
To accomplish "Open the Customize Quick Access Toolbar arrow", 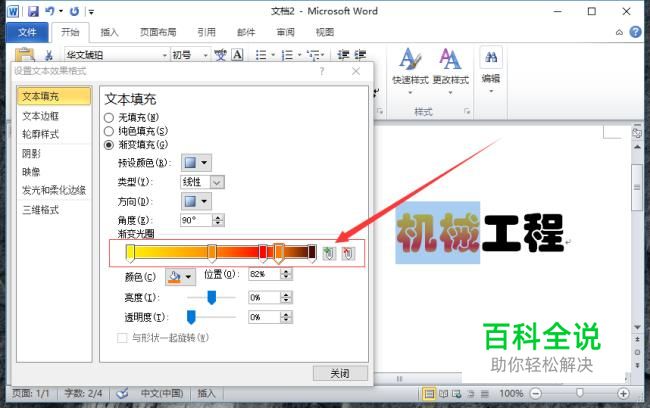I will coord(92,12).
